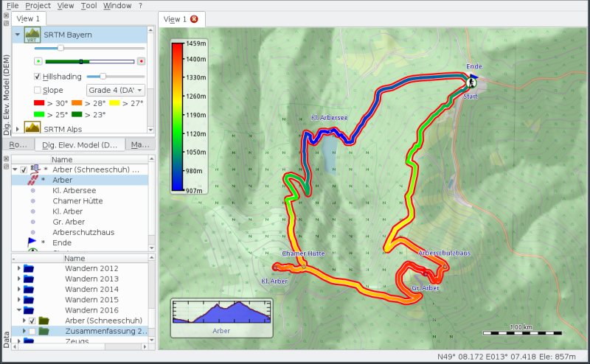The width and height of the screenshot is (590, 364).
Task: Adjust the Hillshading intensity slider
Action: tap(103, 77)
